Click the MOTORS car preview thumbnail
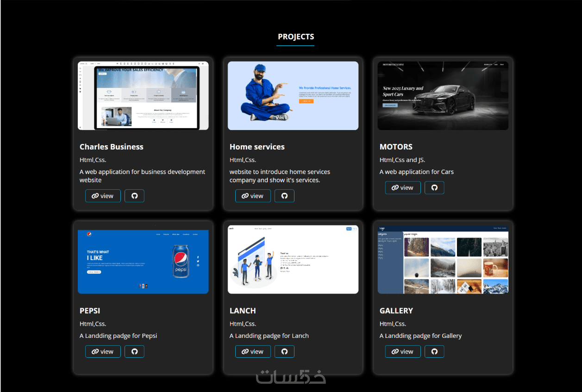The image size is (582, 392). click(443, 96)
